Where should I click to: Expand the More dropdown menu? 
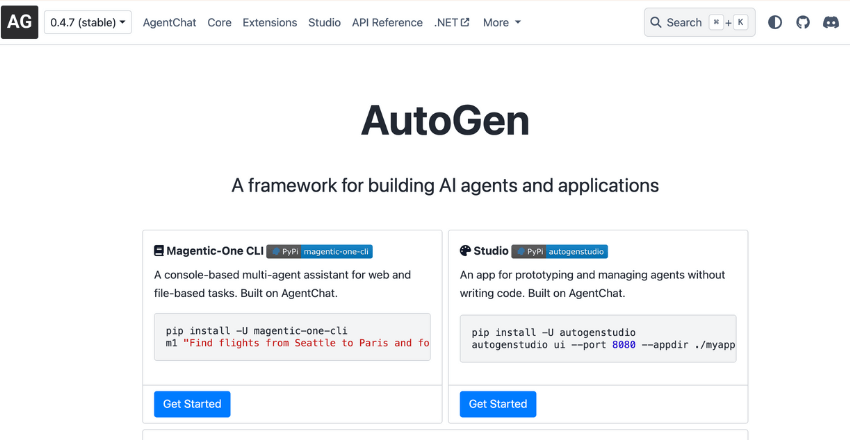[502, 22]
